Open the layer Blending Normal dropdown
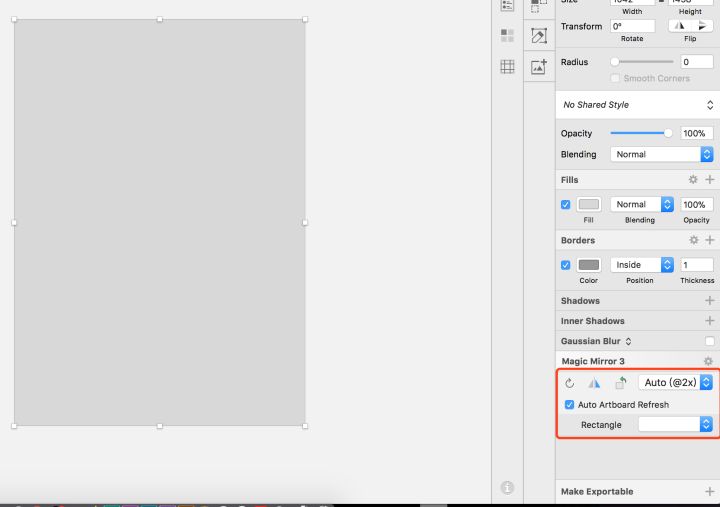This screenshot has height=507, width=720. [662, 154]
